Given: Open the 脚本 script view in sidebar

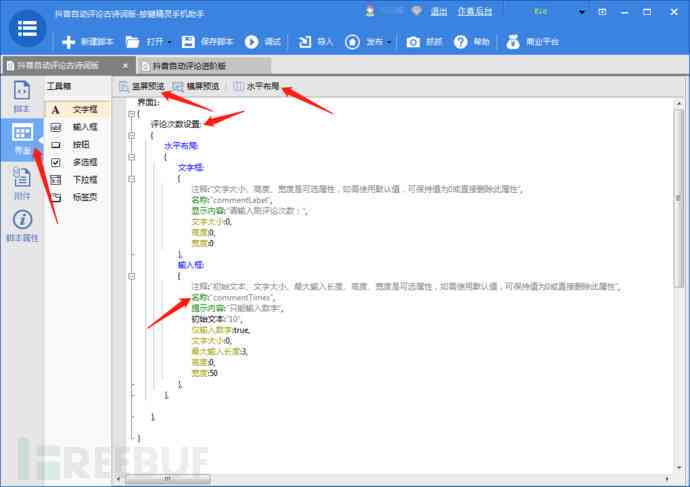Looking at the screenshot, I should tap(22, 96).
